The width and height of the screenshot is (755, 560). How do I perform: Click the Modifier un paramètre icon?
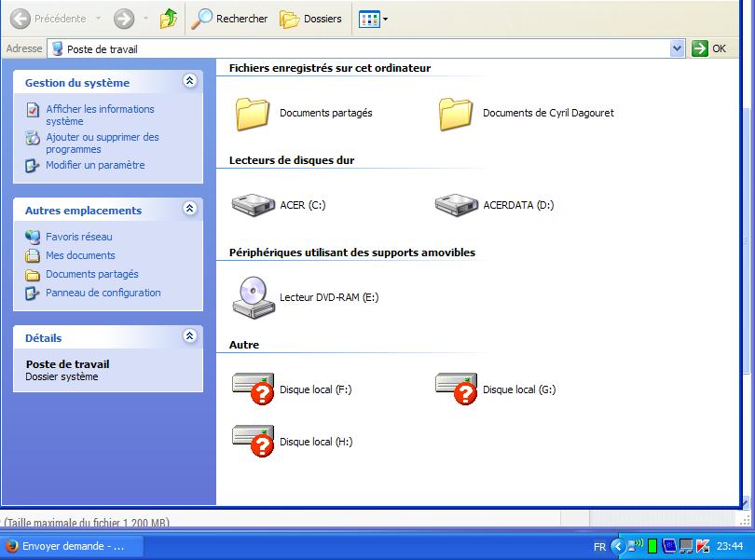coord(33,166)
